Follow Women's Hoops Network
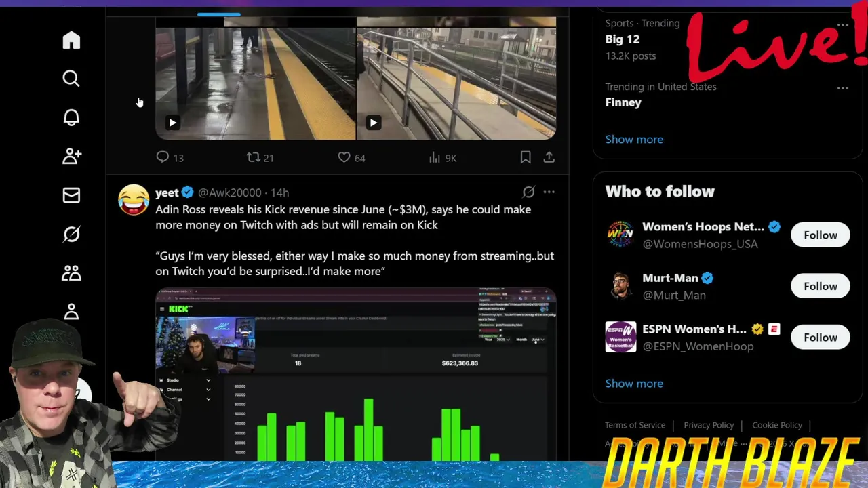The height and width of the screenshot is (488, 868). (821, 235)
